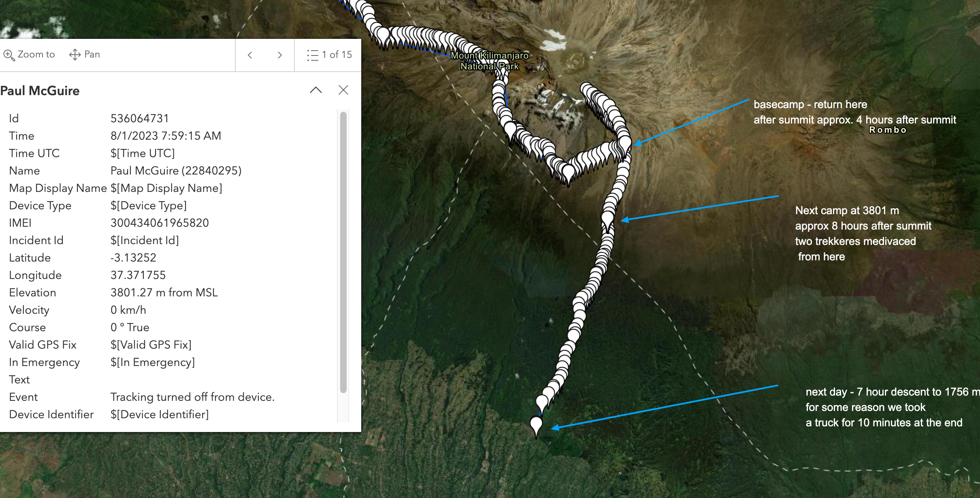Go to previous feature with left arrow
980x498 pixels.
point(250,55)
